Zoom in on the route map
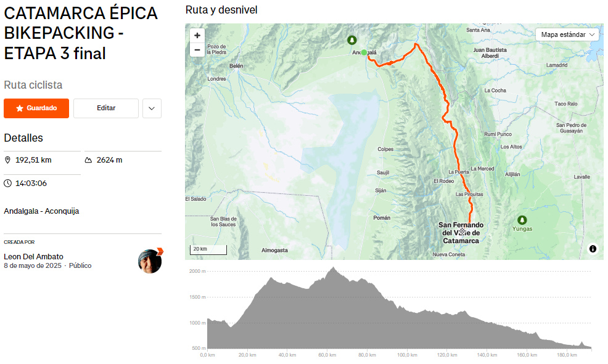The image size is (608, 364). pyautogui.click(x=197, y=36)
